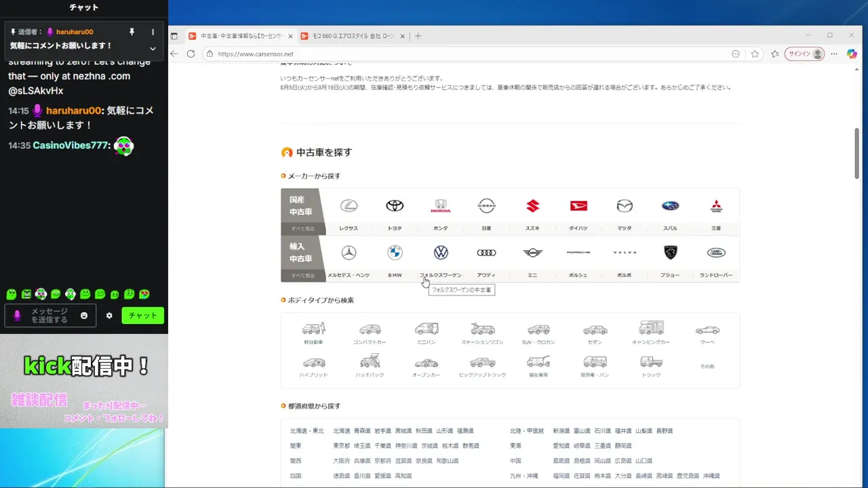Open emoji picker in chat input

tap(84, 316)
